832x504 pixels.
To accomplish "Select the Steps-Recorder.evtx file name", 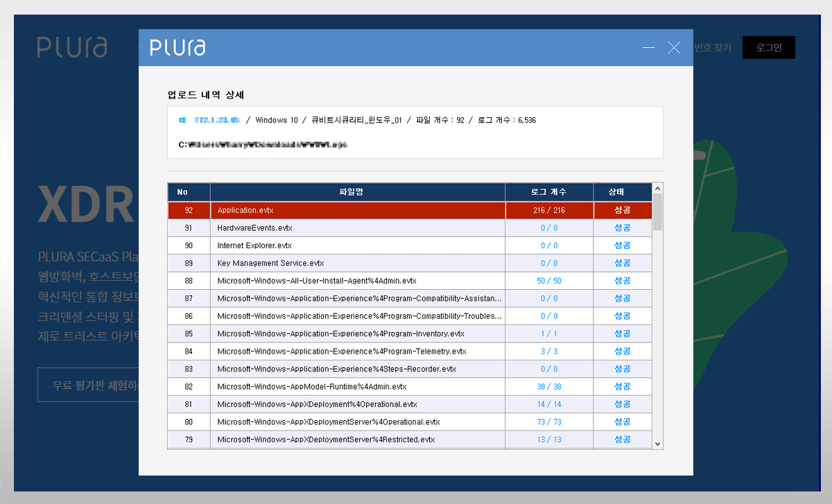I will [336, 369].
